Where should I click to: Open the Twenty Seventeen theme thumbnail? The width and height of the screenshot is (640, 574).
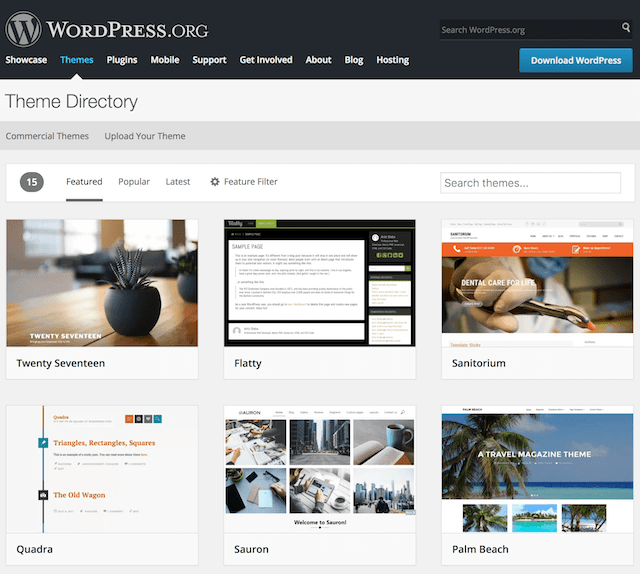coord(102,283)
